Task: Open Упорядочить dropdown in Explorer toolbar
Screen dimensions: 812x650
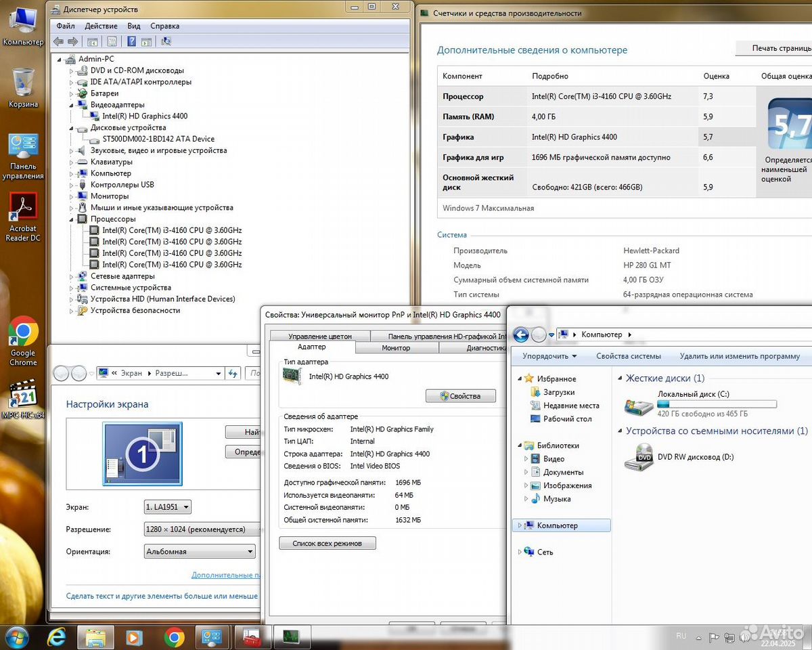Action: pos(549,356)
